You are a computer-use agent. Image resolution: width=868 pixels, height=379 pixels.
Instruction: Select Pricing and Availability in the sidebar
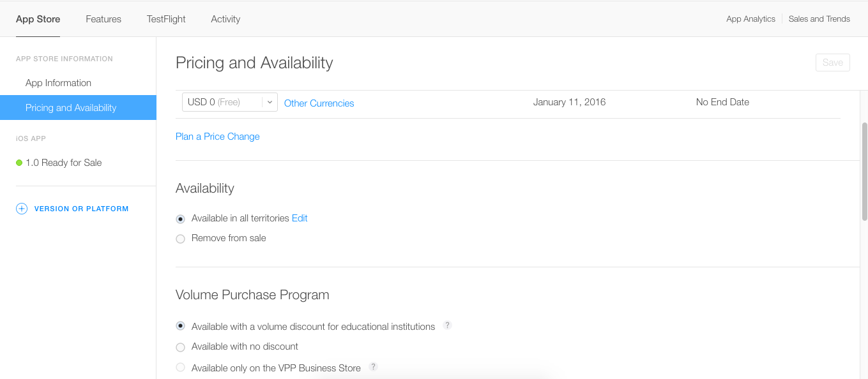(78, 108)
